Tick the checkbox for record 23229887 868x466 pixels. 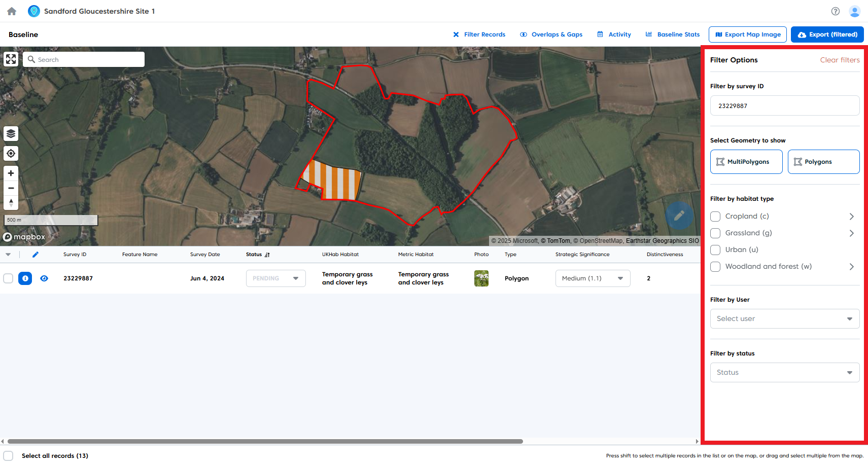click(x=8, y=278)
